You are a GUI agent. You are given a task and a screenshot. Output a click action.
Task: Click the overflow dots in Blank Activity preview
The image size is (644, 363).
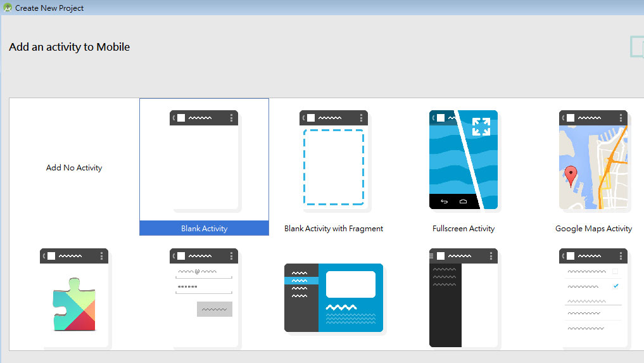[231, 118]
